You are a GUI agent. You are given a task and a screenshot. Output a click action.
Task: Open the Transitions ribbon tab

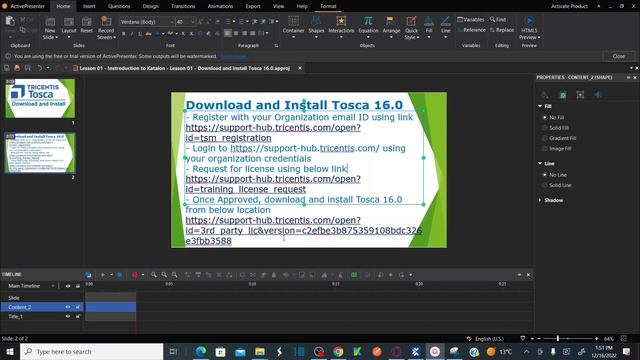[183, 6]
